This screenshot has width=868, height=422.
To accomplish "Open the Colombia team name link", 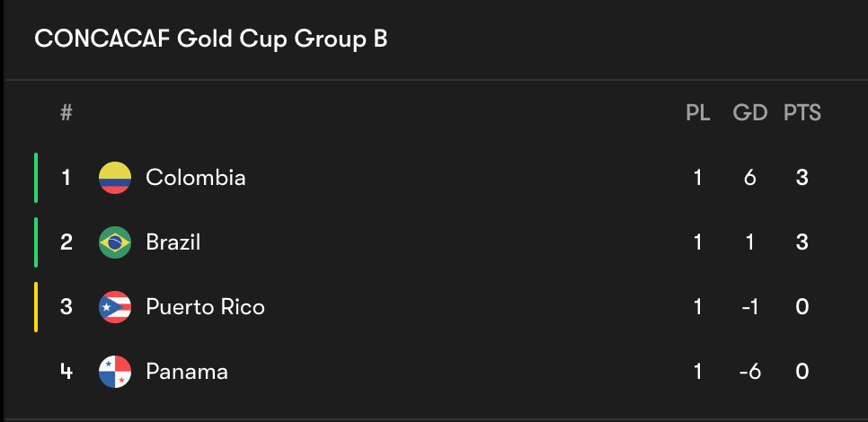I will click(x=195, y=178).
